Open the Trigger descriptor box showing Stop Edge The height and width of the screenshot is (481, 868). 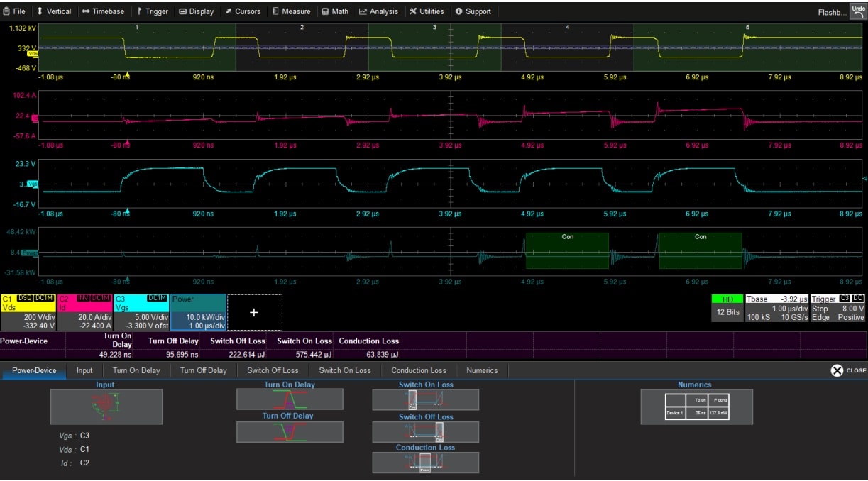(838, 309)
